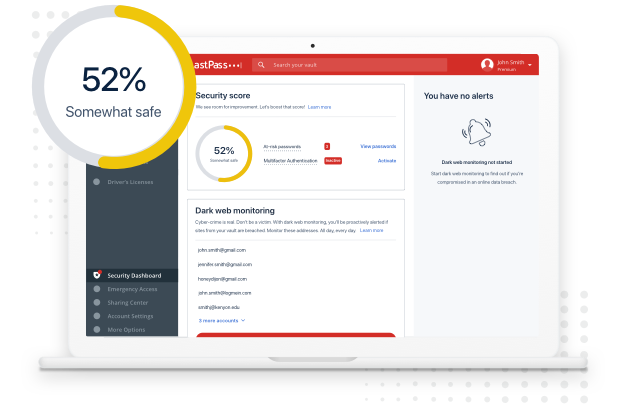Click John Smith's profile avatar
Image resolution: width=626 pixels, height=409 pixels.
click(487, 65)
